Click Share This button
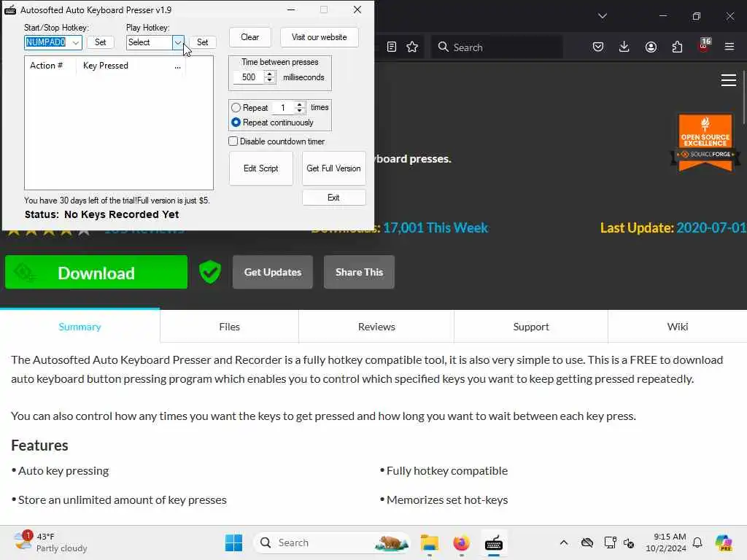The width and height of the screenshot is (747, 560). coord(359,272)
